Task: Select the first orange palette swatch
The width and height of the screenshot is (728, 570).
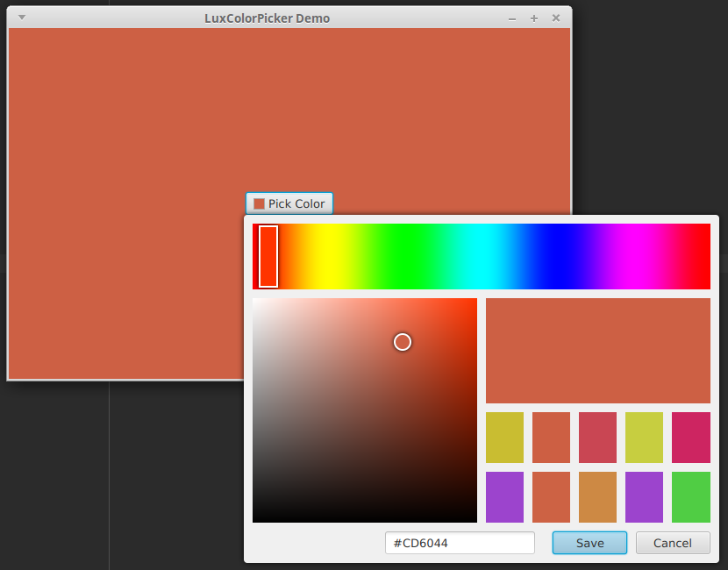Action: (x=551, y=437)
